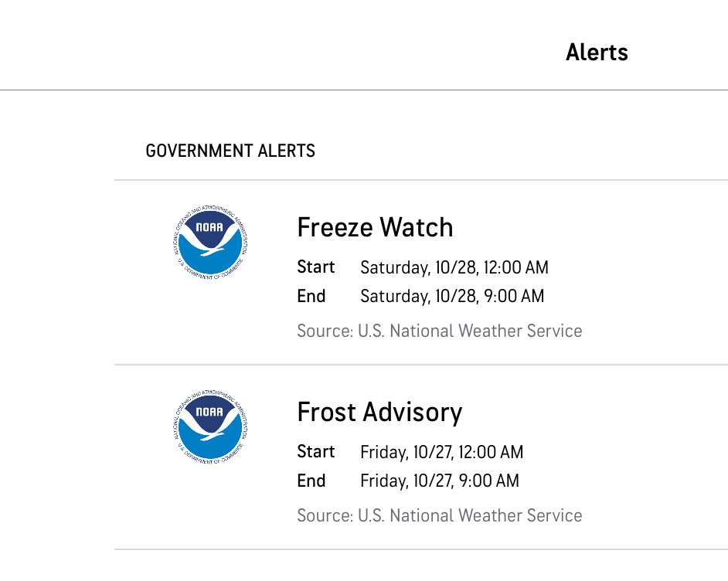Click the source line under Freeze Watch
This screenshot has height=581, width=728.
[439, 331]
